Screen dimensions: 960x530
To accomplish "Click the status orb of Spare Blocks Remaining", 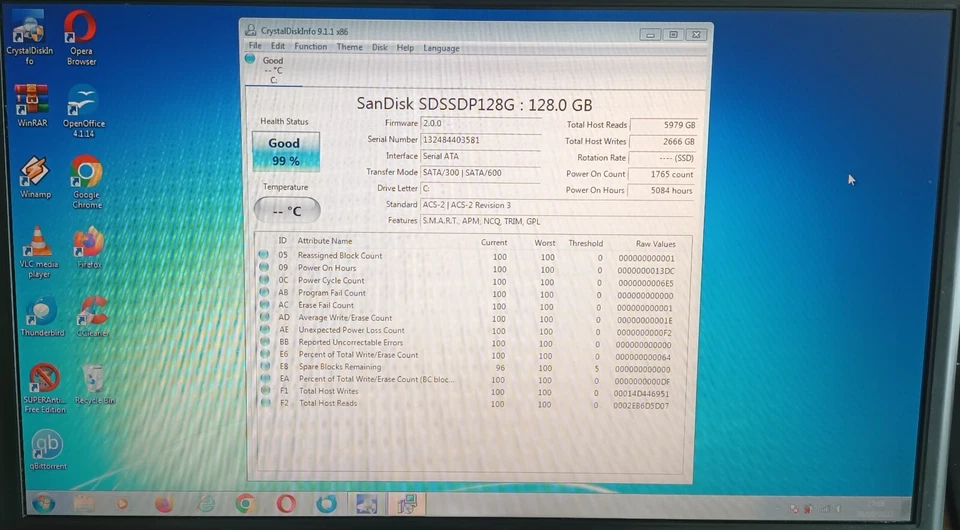I will 265,366.
